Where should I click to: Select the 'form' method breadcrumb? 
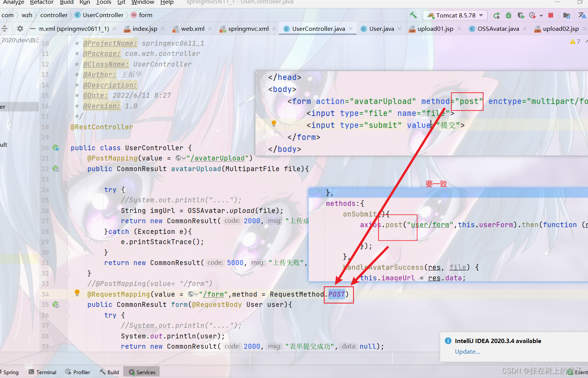coord(142,15)
